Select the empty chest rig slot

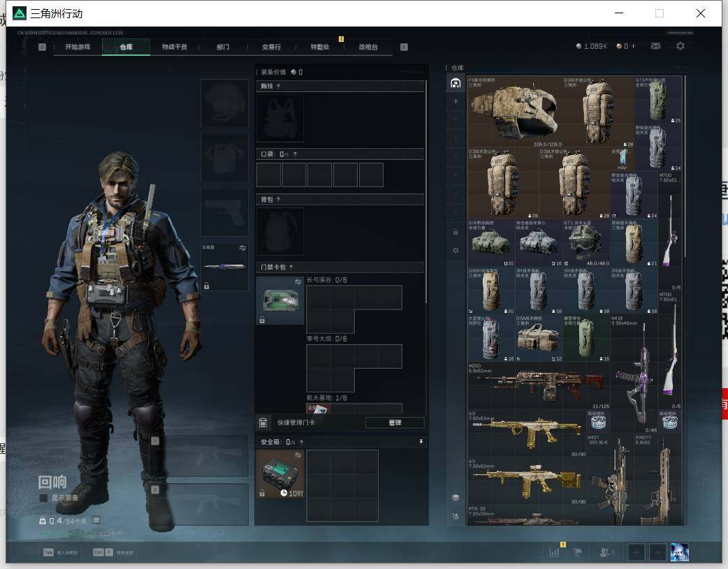click(x=280, y=118)
